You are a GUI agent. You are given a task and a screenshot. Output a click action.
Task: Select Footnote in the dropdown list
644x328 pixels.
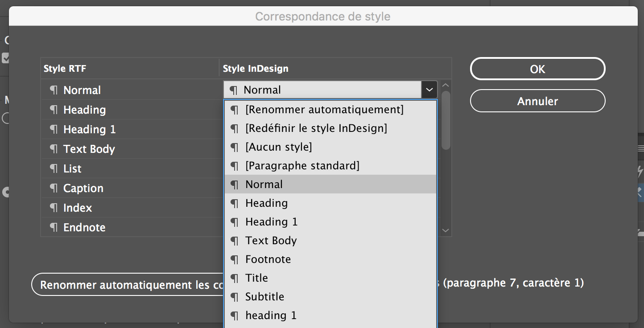coord(330,259)
